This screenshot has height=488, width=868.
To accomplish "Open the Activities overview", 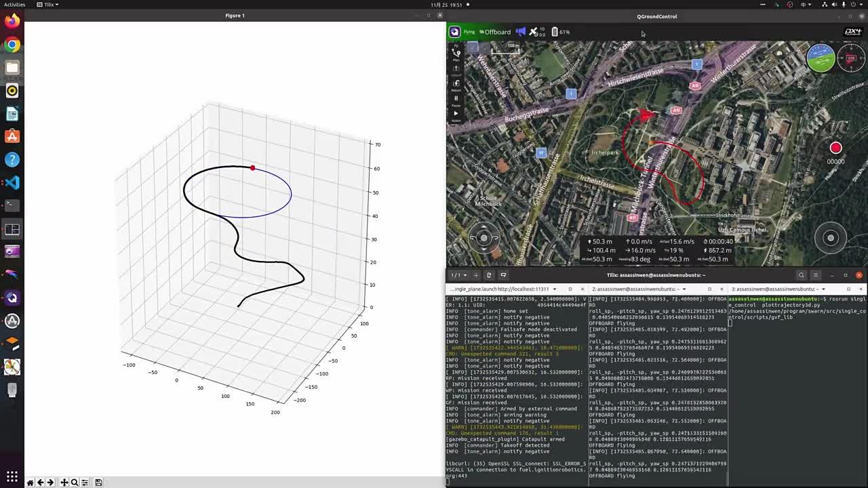I will pos(14,5).
